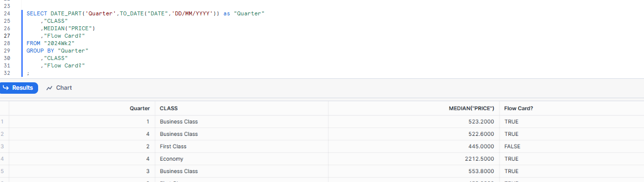
Task: Select the CLASS column header
Action: [169, 108]
